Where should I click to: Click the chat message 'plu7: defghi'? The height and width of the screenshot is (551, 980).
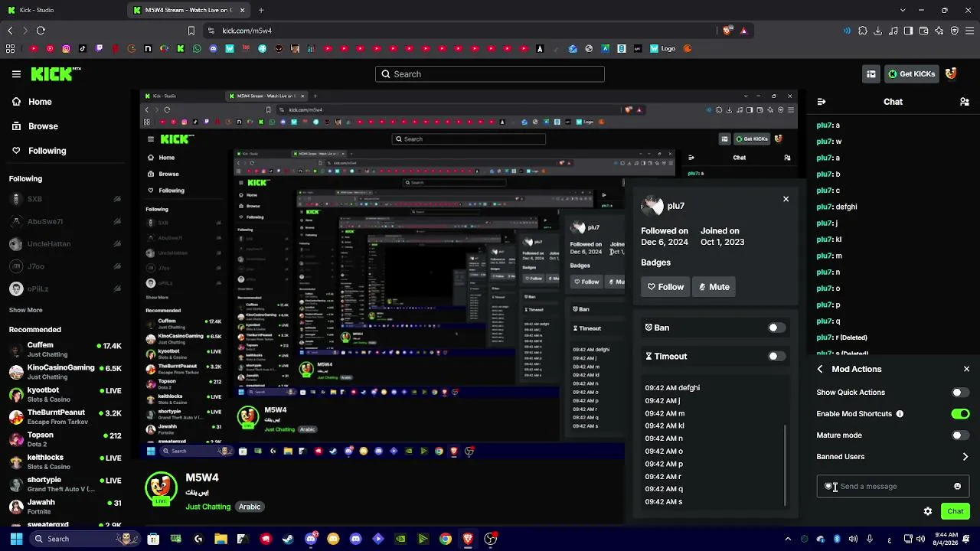tap(837, 207)
